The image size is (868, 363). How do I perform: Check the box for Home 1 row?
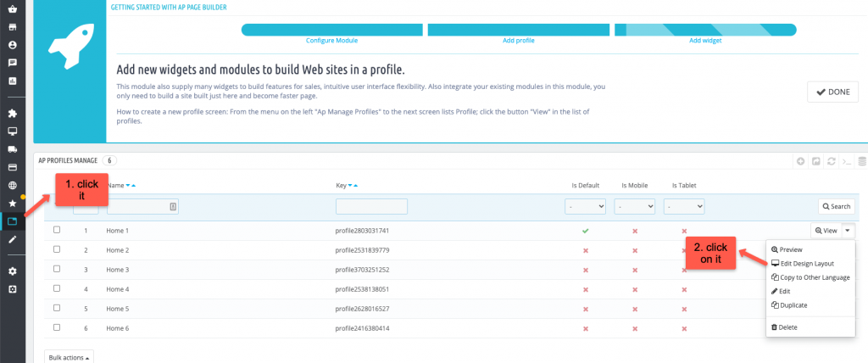pos(57,230)
